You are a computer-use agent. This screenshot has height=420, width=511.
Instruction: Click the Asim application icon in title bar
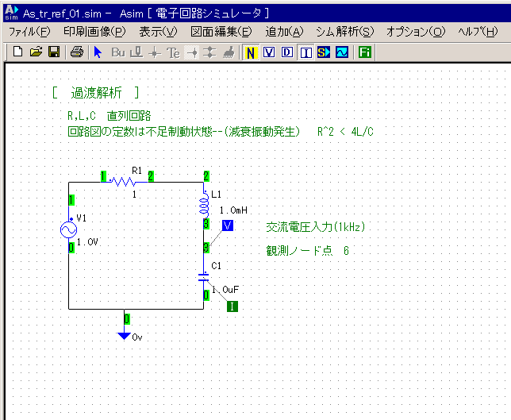pyautogui.click(x=11, y=13)
